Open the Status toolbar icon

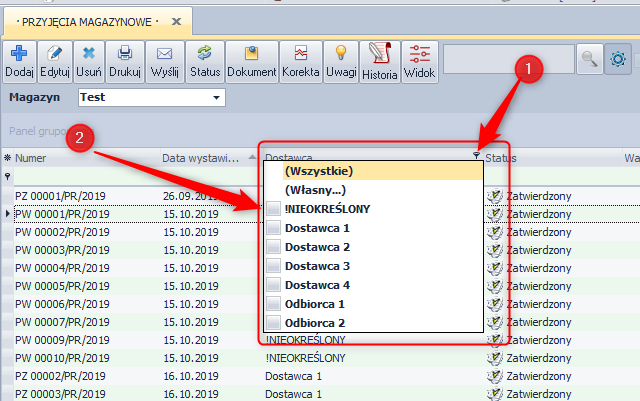204,55
